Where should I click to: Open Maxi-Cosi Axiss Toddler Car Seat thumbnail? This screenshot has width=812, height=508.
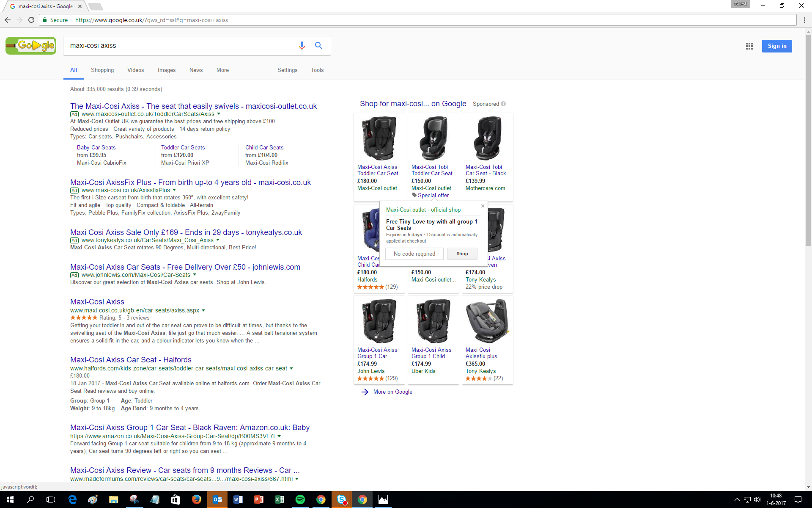379,138
